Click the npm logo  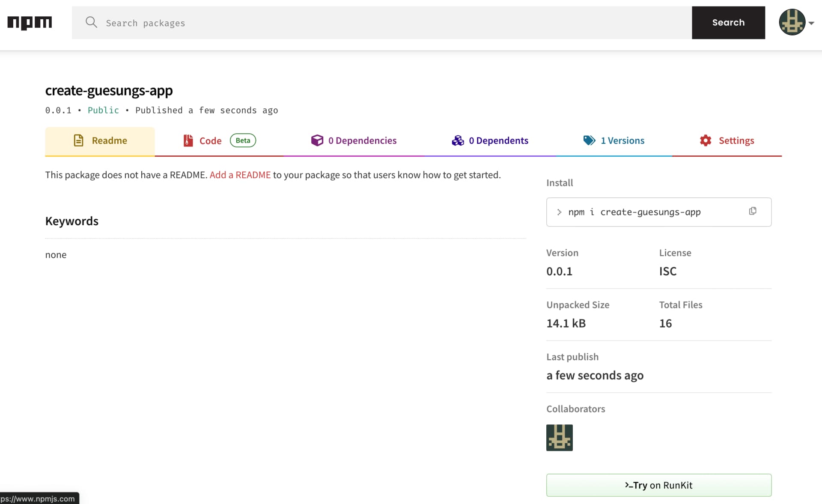tap(30, 23)
